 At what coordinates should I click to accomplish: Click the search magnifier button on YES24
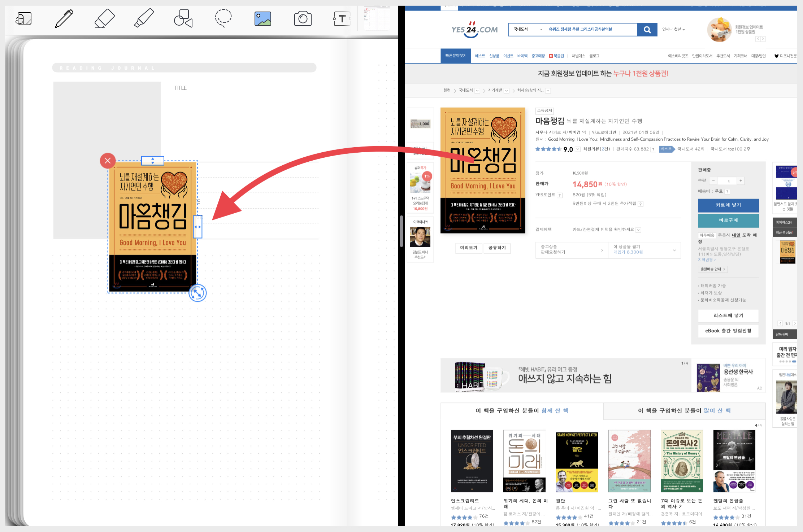[647, 30]
